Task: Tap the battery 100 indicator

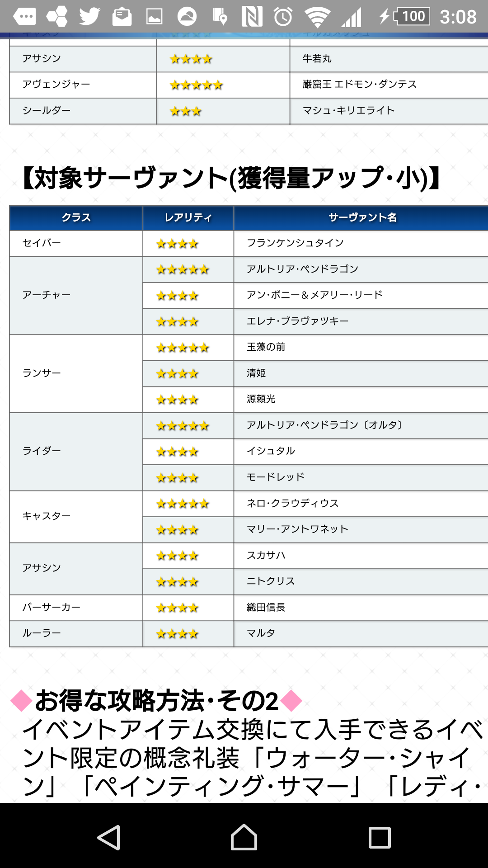Action: tap(412, 17)
